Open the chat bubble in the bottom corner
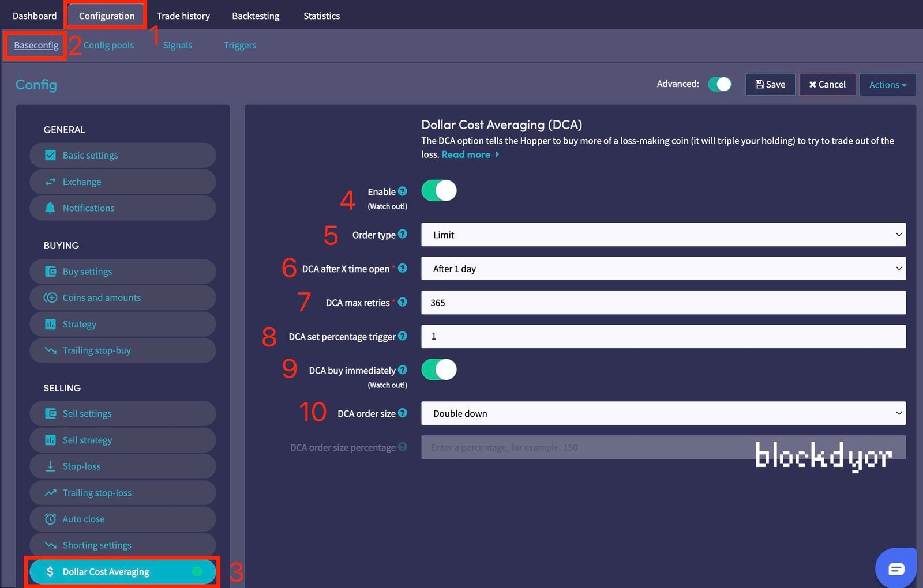The image size is (923, 588). 896,568
